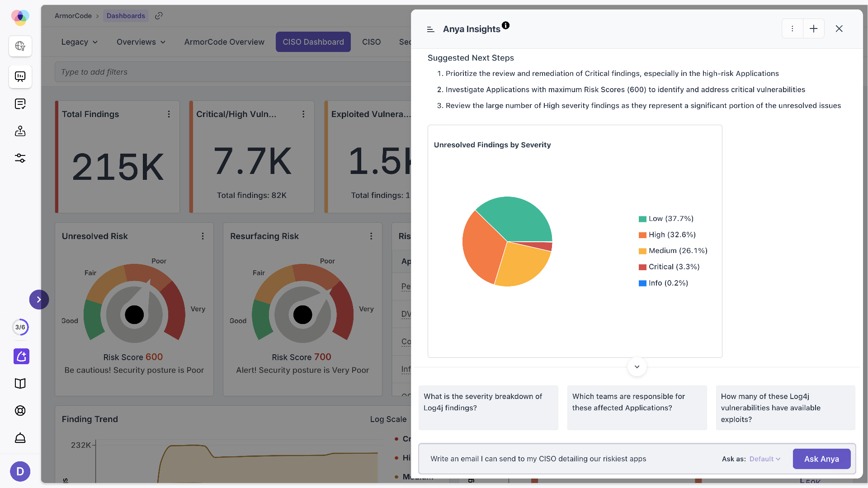
Task: Select the CISO Dashboard tab
Action: pyautogui.click(x=313, y=42)
